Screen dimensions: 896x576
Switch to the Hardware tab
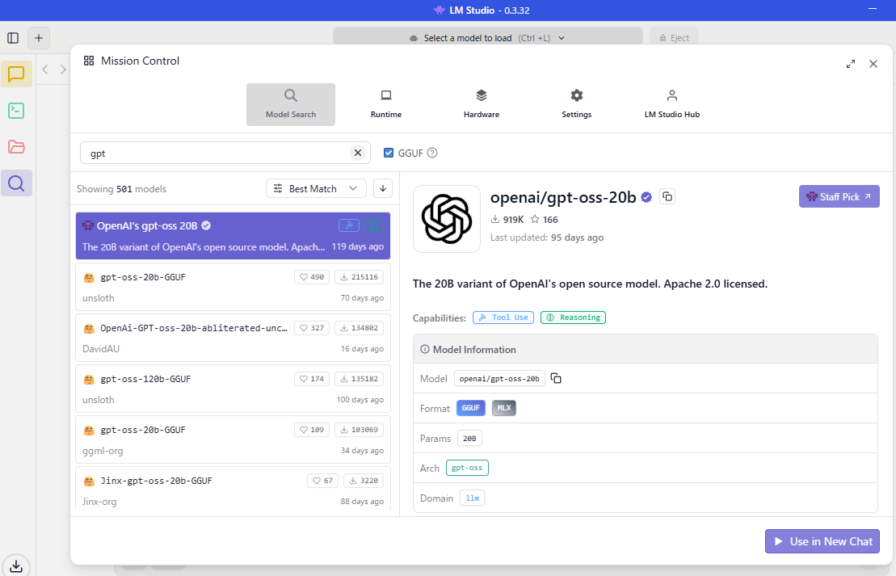pos(481,104)
